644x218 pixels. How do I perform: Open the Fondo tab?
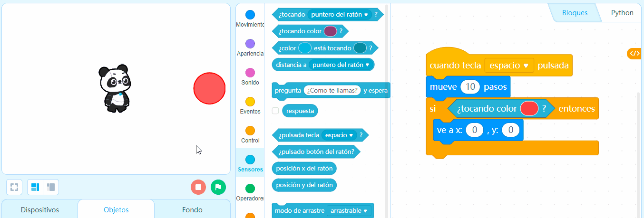point(192,209)
